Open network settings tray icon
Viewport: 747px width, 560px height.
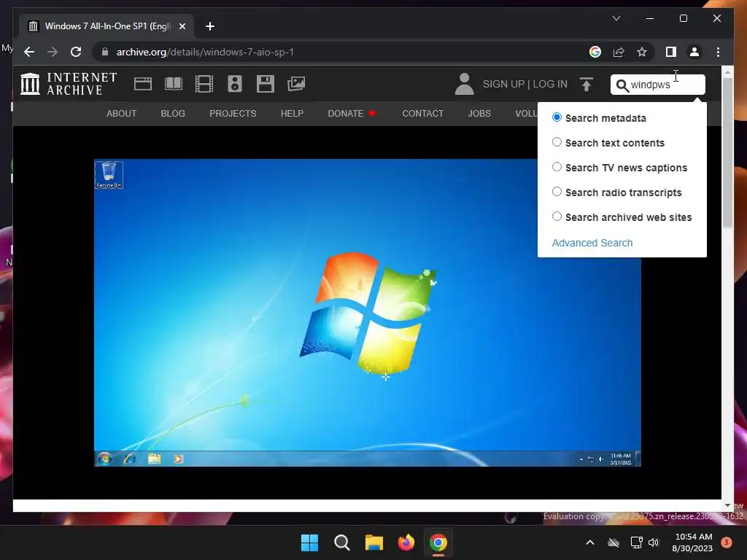click(x=636, y=542)
